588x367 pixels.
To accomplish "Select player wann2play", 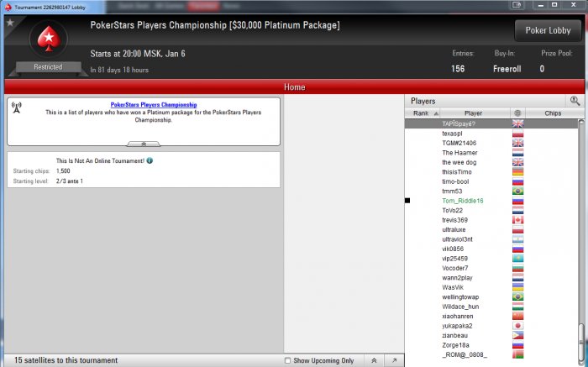I will pyautogui.click(x=457, y=278).
